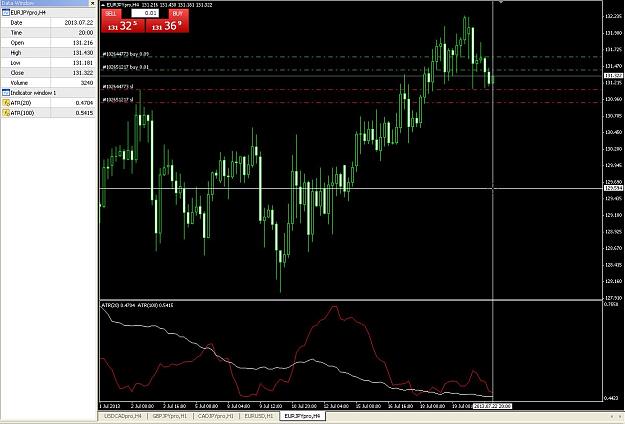Select the EURJPYpro,H4 chart tab
The image size is (625, 424).
(303, 416)
